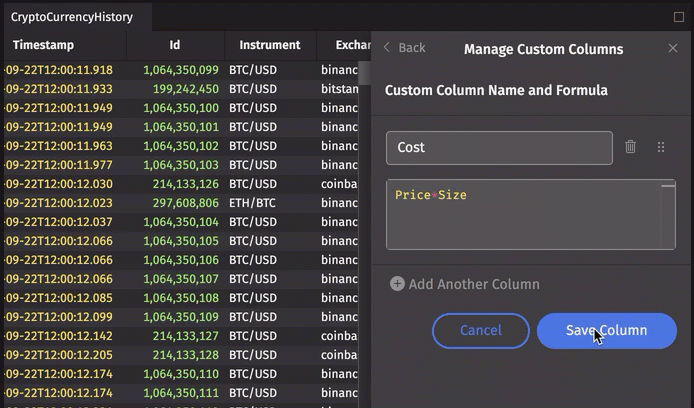
Task: Click the Instrument column header
Action: point(270,45)
